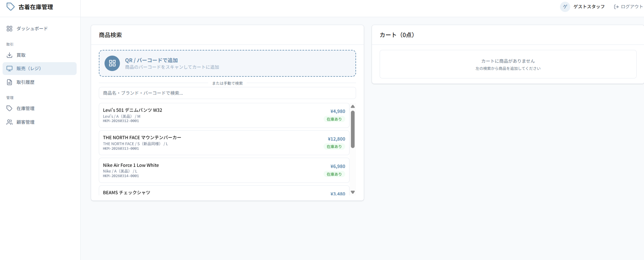Click the dashboard grid icon in sidebar

[x=9, y=29]
